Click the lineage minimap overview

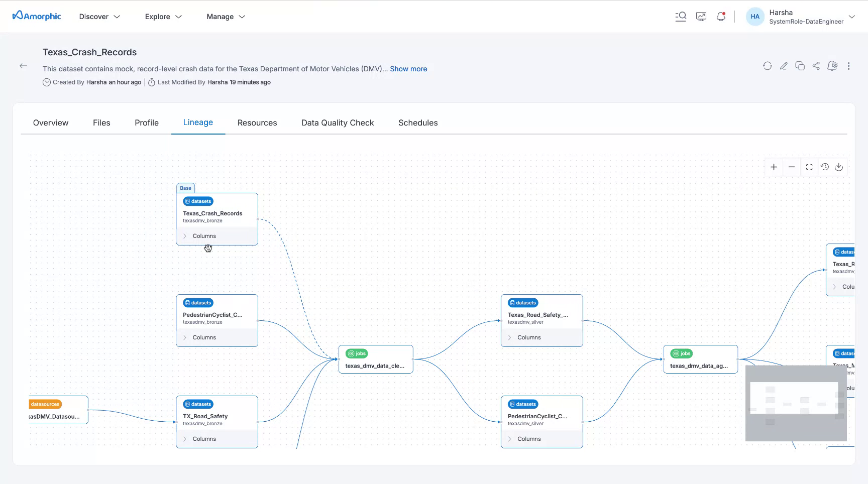click(796, 403)
